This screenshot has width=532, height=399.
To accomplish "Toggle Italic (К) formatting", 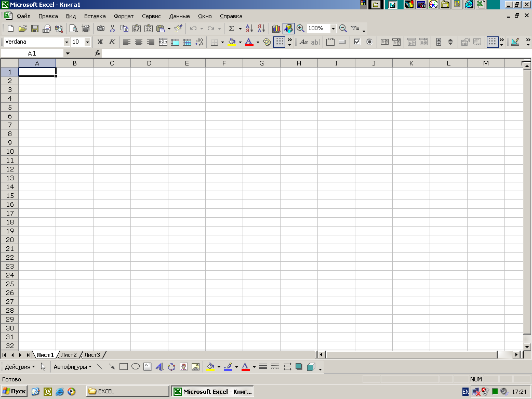I will coord(112,42).
